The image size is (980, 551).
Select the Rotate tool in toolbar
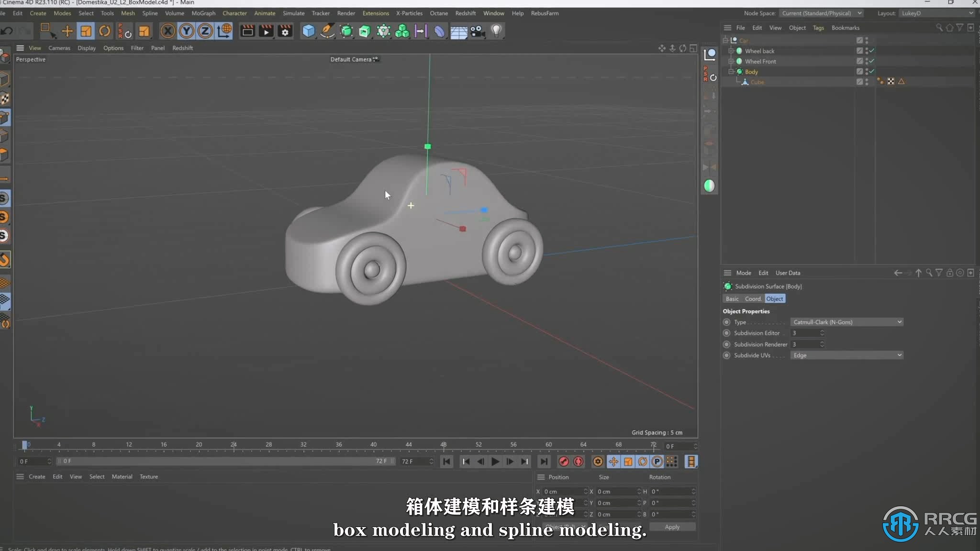tap(105, 30)
